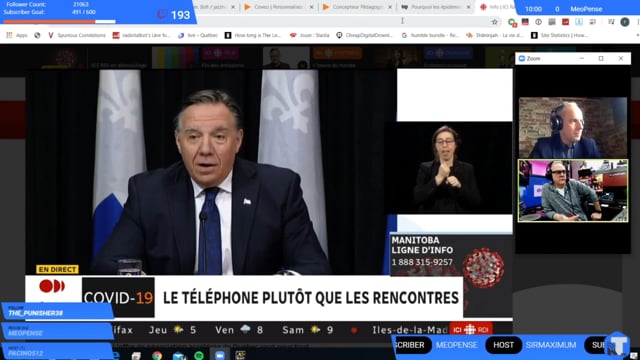Open the Jouer : Stadia bookmark
Image resolution: width=640 pixels, height=360 pixels.
click(x=309, y=36)
